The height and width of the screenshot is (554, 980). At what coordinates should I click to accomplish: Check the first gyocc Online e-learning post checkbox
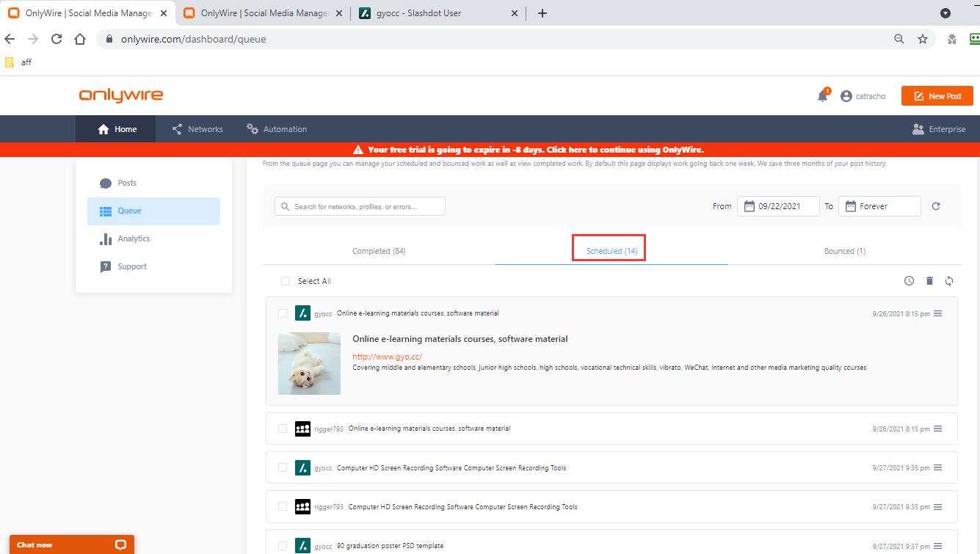[283, 313]
